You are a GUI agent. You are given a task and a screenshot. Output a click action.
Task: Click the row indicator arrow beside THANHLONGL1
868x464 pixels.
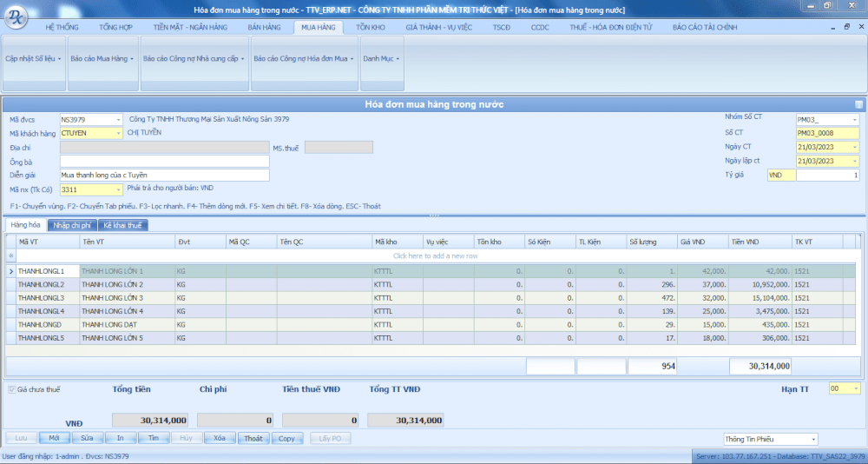(x=11, y=271)
